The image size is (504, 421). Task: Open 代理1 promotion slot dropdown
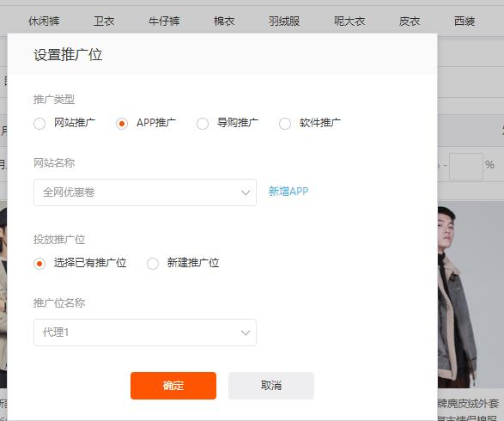point(145,333)
